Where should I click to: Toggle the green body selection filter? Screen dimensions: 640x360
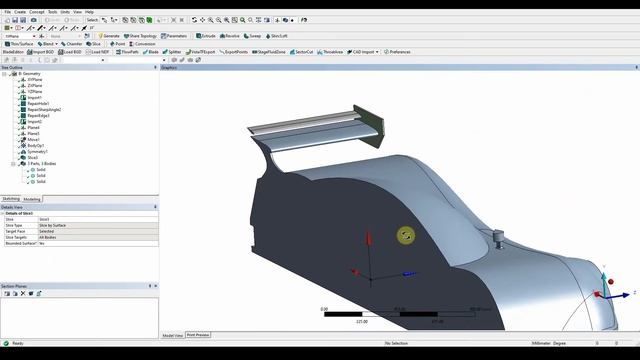[x=149, y=20]
